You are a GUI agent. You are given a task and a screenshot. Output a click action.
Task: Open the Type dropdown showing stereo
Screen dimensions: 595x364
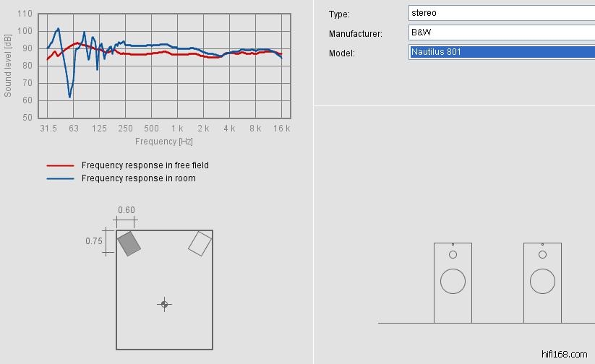pyautogui.click(x=501, y=13)
